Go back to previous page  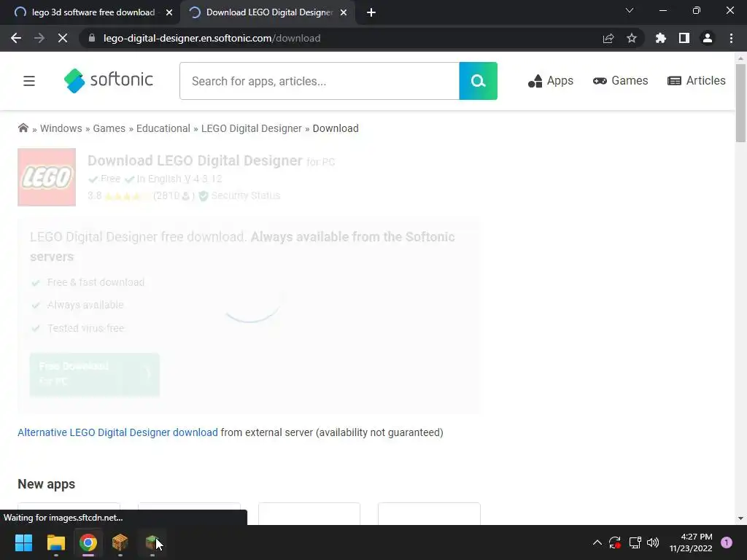pyautogui.click(x=16, y=38)
